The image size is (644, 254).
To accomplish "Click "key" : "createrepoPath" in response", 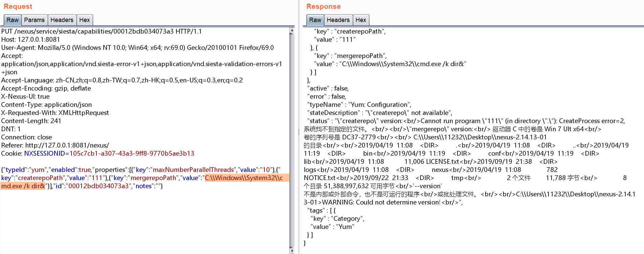I will point(350,31).
